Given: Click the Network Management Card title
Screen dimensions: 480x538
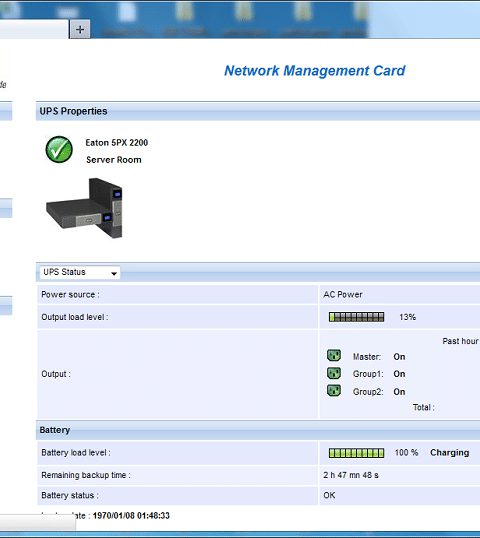Looking at the screenshot, I should click(x=315, y=71).
